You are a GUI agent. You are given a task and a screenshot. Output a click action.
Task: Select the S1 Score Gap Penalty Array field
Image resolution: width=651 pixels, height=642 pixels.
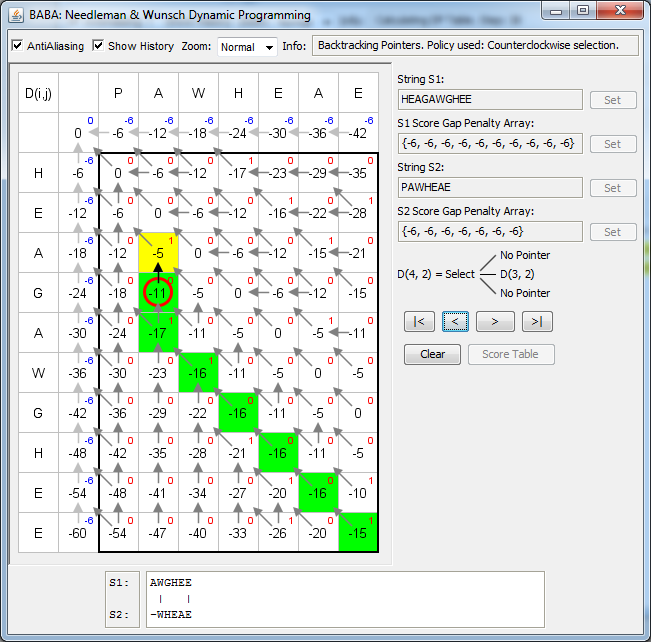[489, 144]
